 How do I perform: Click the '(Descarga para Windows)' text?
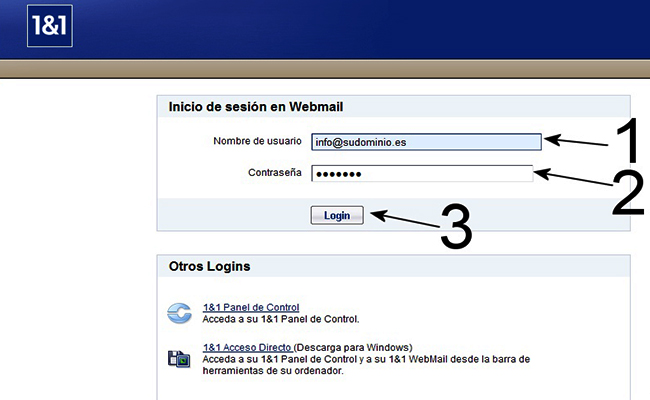[361, 347]
